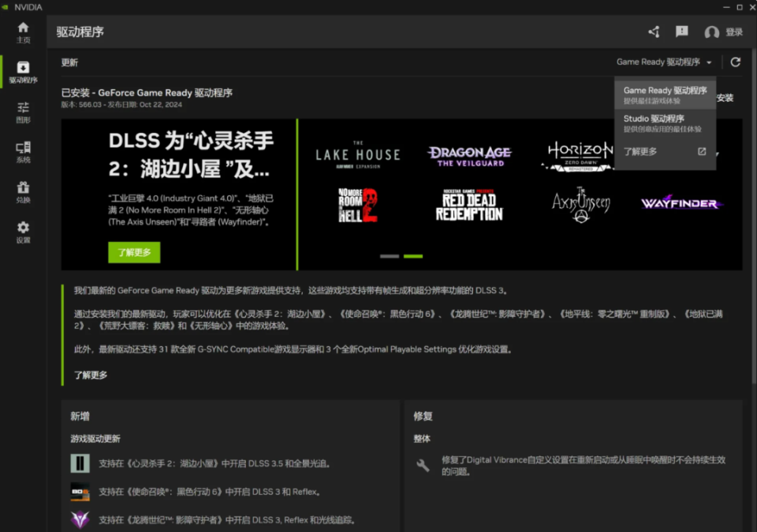
Task: Open 设置 (Settings) via the gear icon
Action: point(23,231)
